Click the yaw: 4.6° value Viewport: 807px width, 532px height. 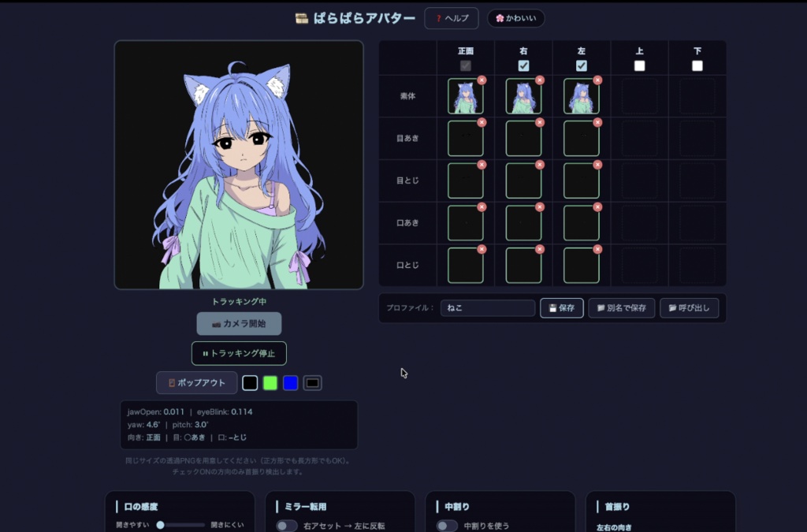tap(143, 425)
